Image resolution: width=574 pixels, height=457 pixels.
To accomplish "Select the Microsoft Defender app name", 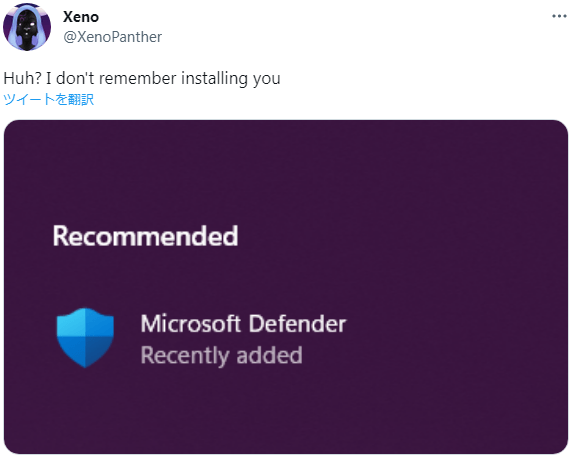I will pyautogui.click(x=243, y=323).
